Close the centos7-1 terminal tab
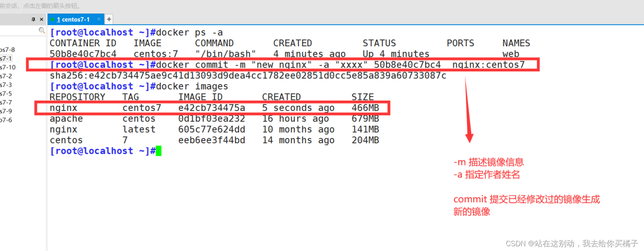Image resolution: width=644 pixels, height=251 pixels. 99,19
